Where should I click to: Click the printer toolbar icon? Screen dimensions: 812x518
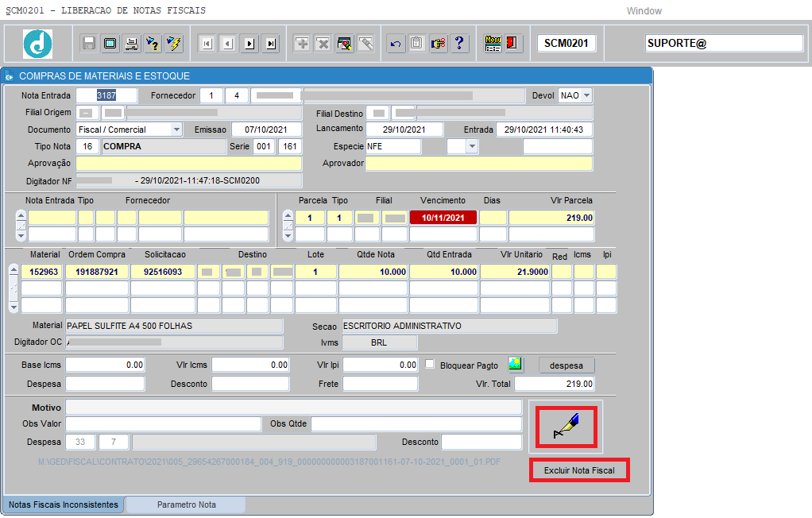132,44
